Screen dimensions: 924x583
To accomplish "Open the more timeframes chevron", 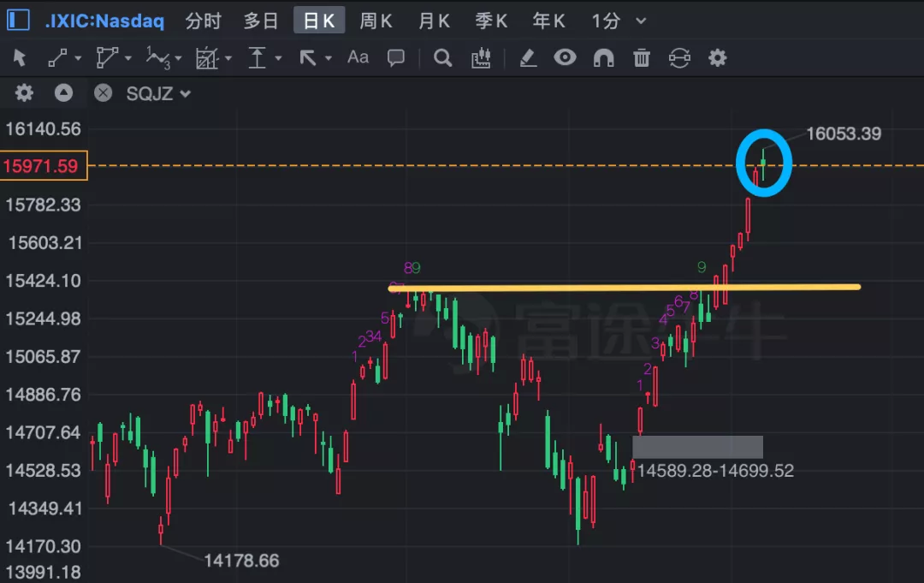I will [641, 21].
